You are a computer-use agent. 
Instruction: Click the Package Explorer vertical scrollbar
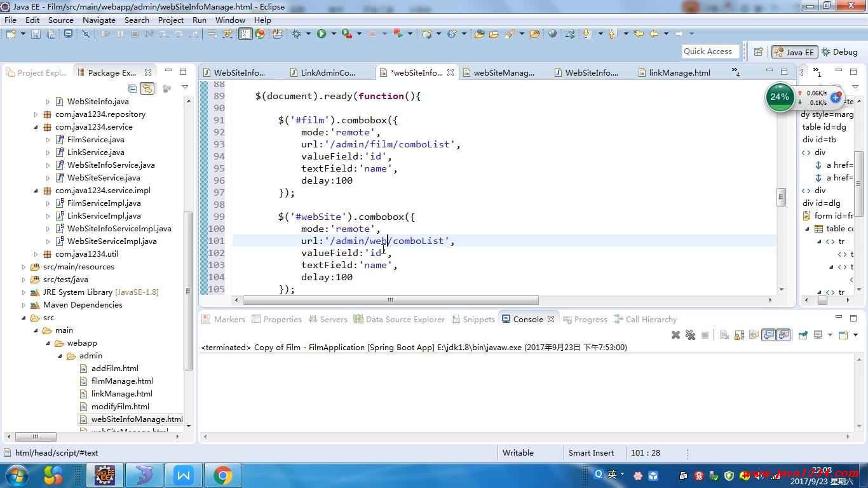coord(188,291)
